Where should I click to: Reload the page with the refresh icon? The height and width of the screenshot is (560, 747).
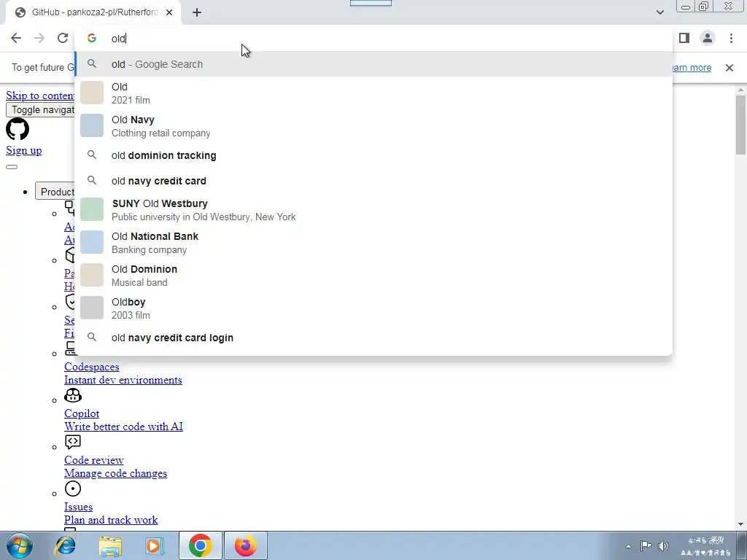pyautogui.click(x=63, y=38)
